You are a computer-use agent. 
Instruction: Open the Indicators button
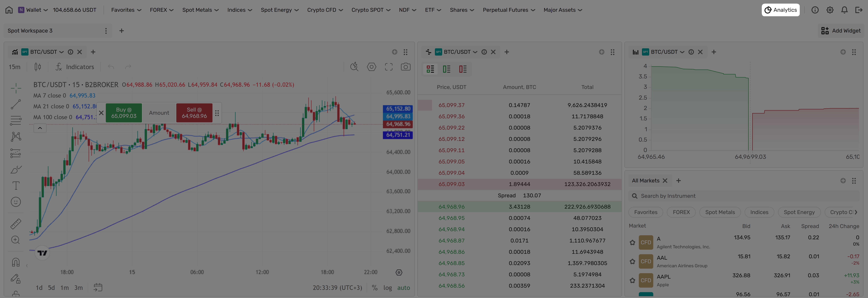(x=75, y=67)
